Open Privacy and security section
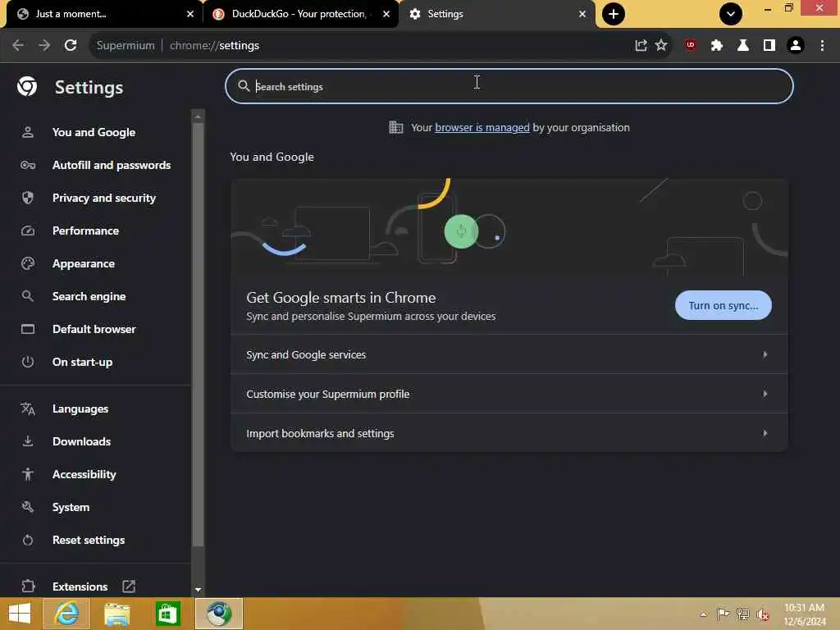Viewport: 840px width, 630px height. point(95,198)
